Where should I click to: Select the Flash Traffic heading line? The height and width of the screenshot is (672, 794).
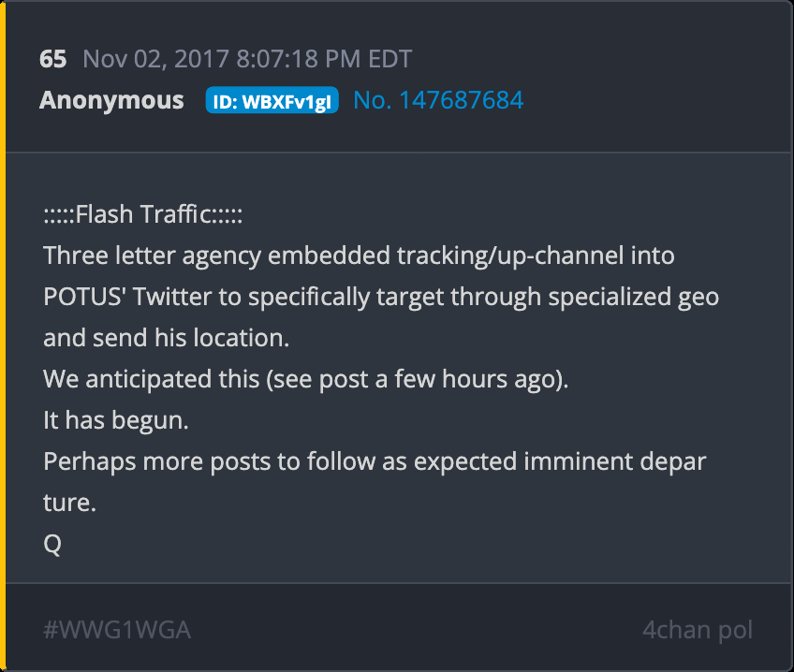point(143,214)
